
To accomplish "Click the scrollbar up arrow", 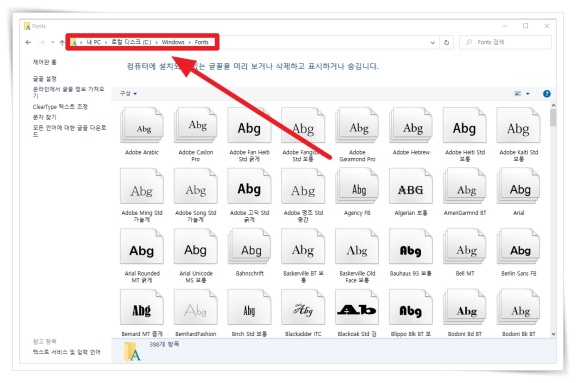I will tap(553, 105).
